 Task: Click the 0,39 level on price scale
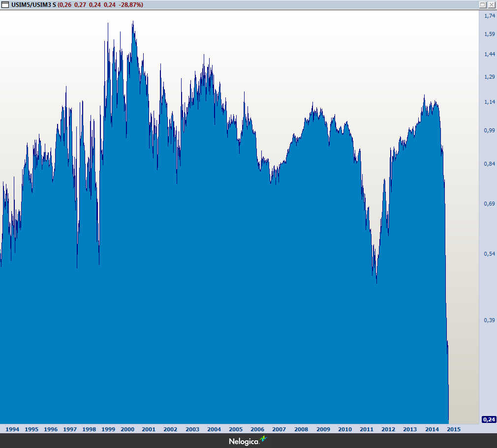[x=489, y=320]
